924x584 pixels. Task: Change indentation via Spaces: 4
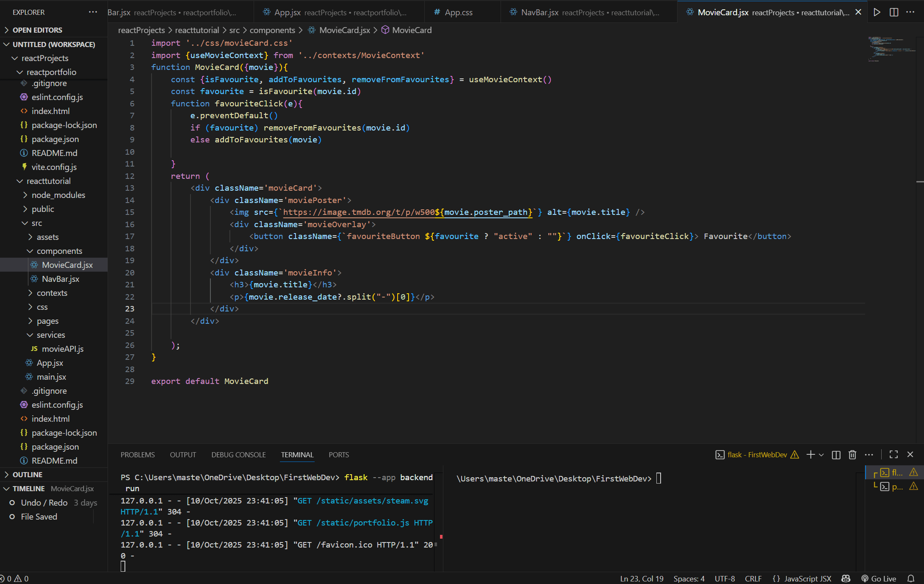tap(689, 578)
